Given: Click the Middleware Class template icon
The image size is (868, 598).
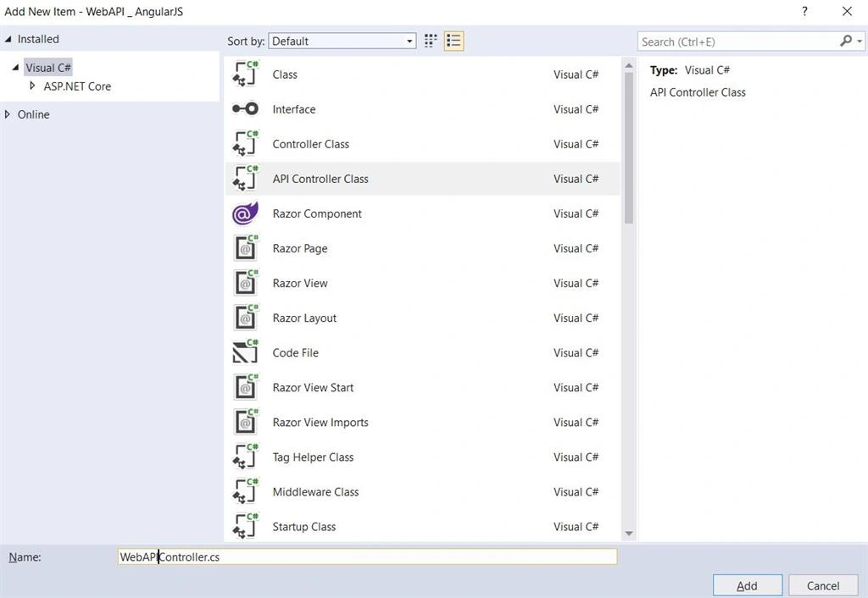Looking at the screenshot, I should [245, 492].
